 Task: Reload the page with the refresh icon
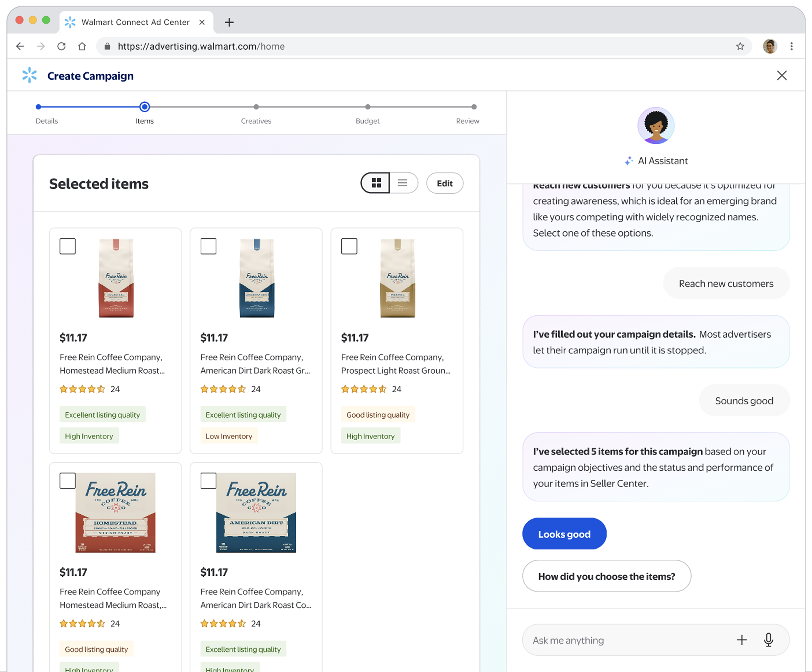coord(62,46)
